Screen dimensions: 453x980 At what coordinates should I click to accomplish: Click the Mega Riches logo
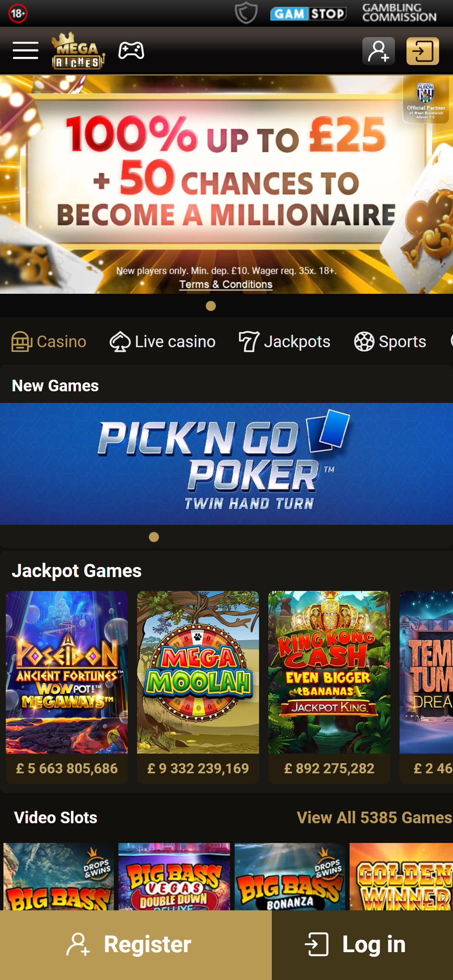tap(78, 51)
